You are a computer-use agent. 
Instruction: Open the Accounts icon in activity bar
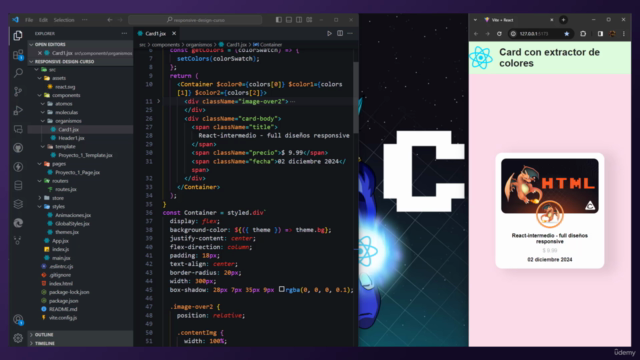18,319
